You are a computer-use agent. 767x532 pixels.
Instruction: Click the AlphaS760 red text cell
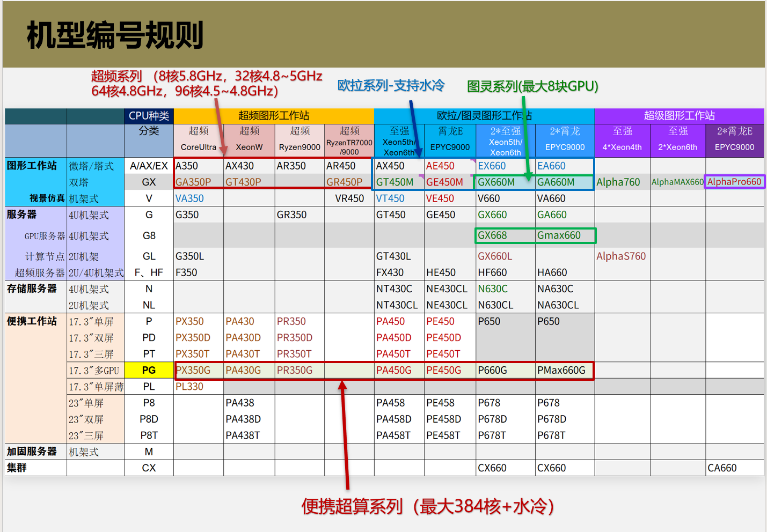tap(621, 256)
